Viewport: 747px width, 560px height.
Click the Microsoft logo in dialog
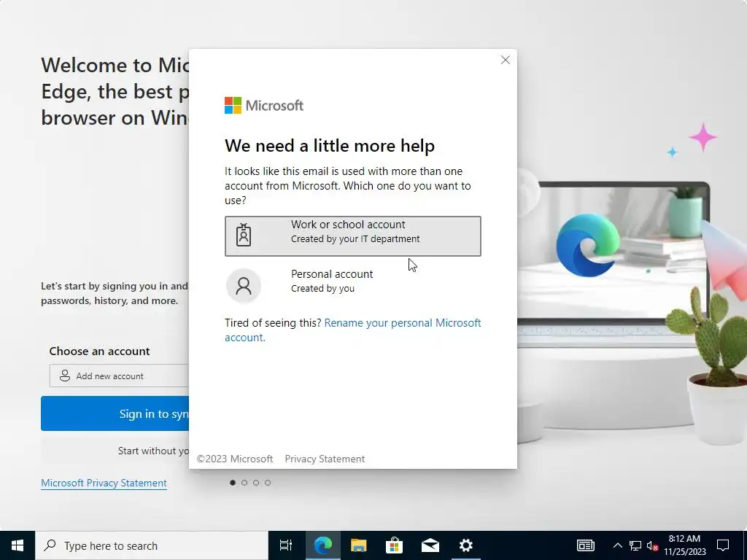pos(264,105)
